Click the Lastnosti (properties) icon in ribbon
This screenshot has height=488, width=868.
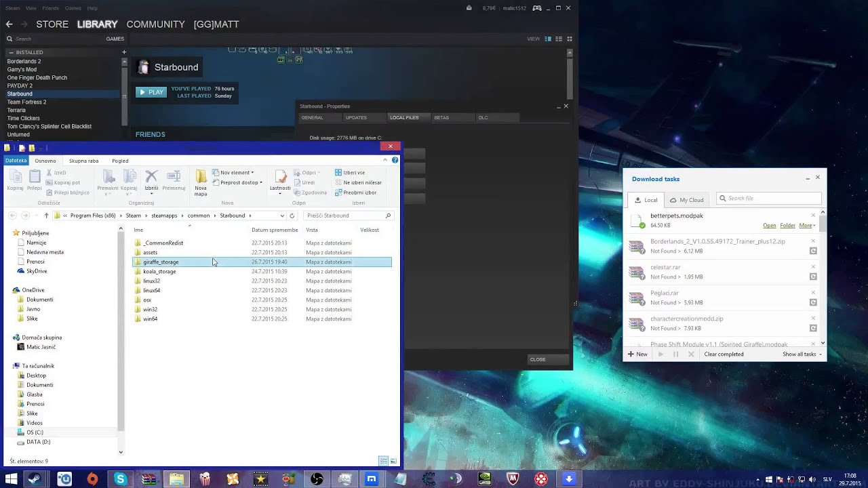coord(280,176)
